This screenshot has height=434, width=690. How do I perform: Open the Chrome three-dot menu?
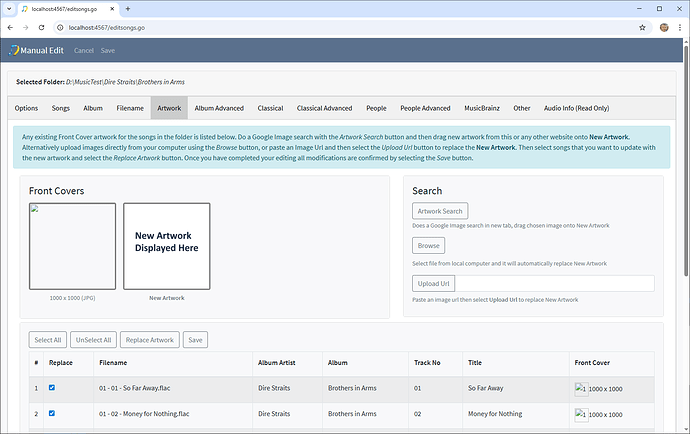coord(680,27)
